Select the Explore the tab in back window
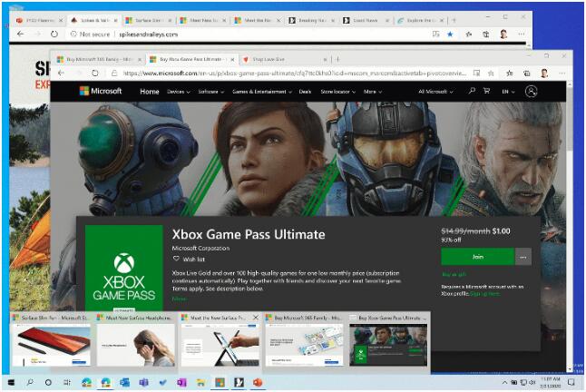 click(x=420, y=20)
